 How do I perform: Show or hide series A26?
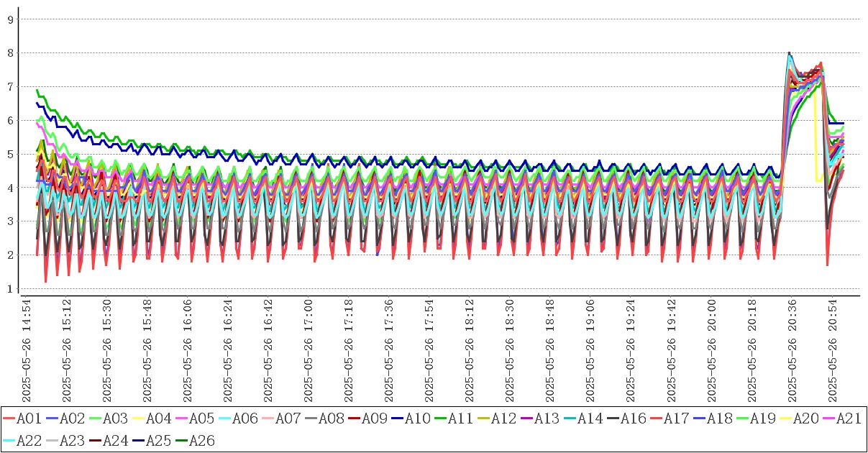point(201,441)
